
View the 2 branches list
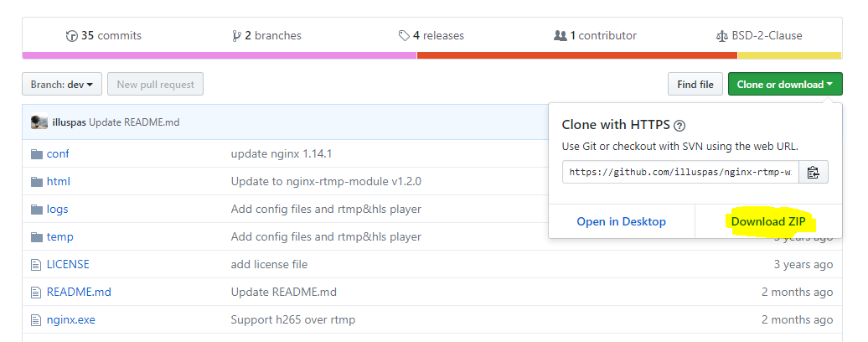[x=267, y=35]
